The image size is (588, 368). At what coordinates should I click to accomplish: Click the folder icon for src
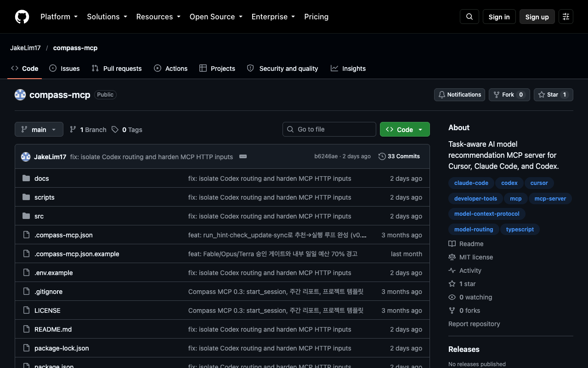(26, 216)
